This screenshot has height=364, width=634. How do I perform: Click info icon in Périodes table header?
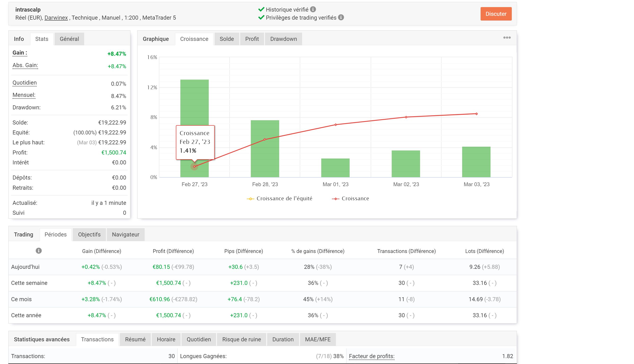pyautogui.click(x=39, y=251)
